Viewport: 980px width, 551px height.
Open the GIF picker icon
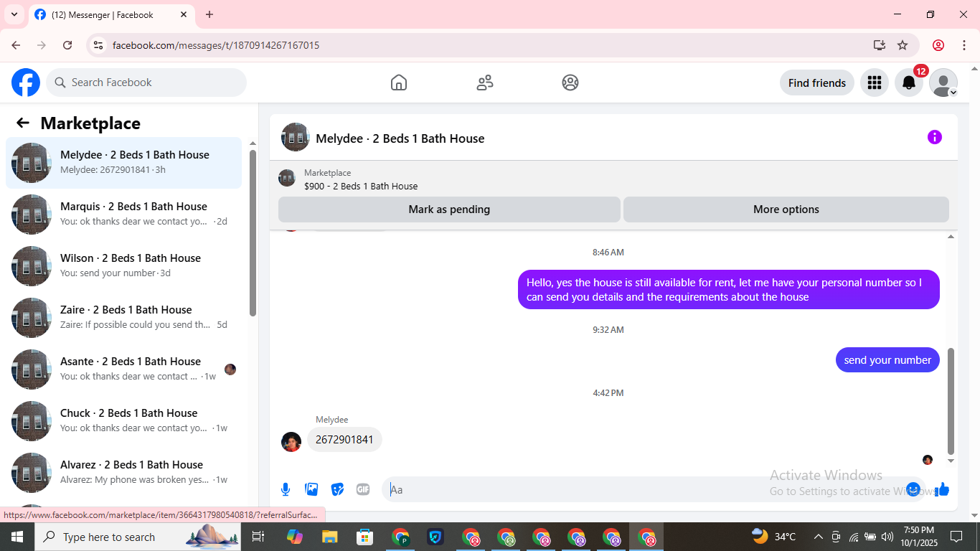(363, 489)
